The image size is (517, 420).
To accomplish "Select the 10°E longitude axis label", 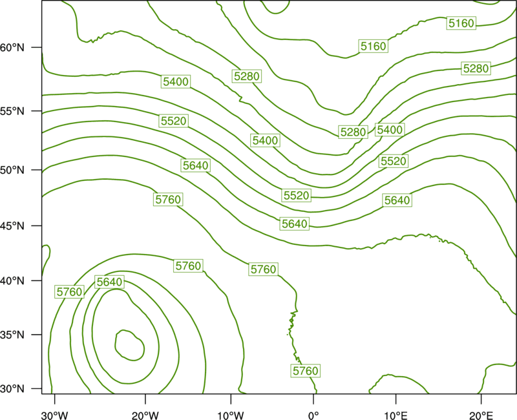I will [x=396, y=415].
